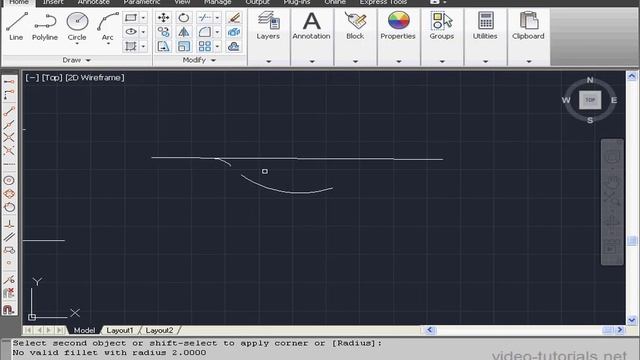Image resolution: width=640 pixels, height=360 pixels.
Task: Enable Intersection object snap
Action: [9, 138]
